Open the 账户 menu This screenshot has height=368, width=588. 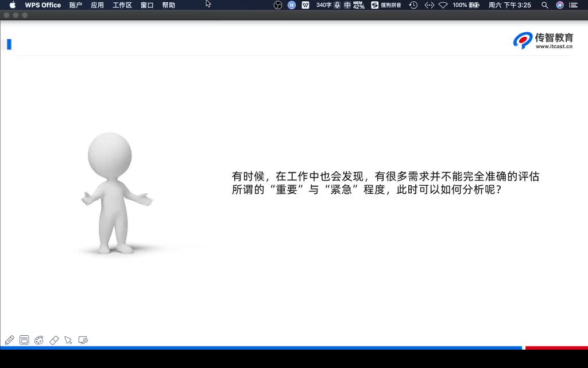point(75,5)
